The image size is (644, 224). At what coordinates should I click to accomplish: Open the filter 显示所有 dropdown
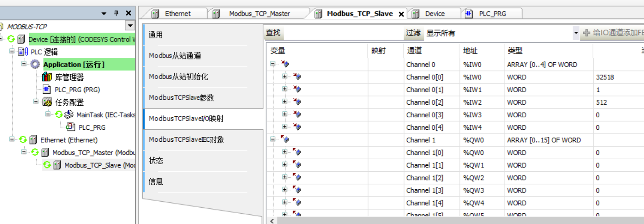[x=576, y=33]
